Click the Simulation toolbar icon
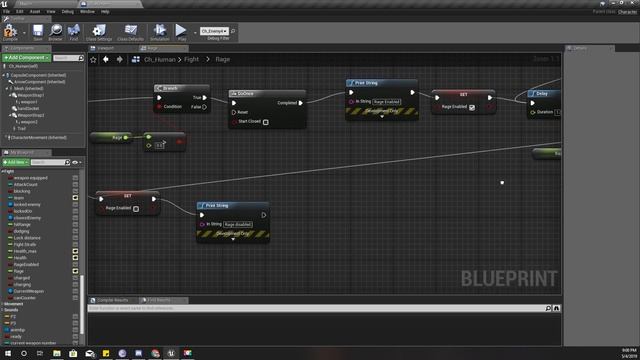 coord(160,31)
